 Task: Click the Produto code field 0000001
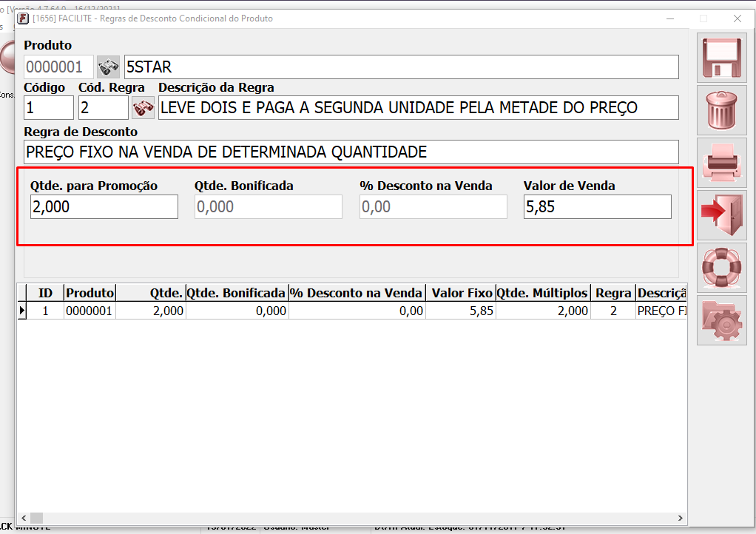[59, 67]
